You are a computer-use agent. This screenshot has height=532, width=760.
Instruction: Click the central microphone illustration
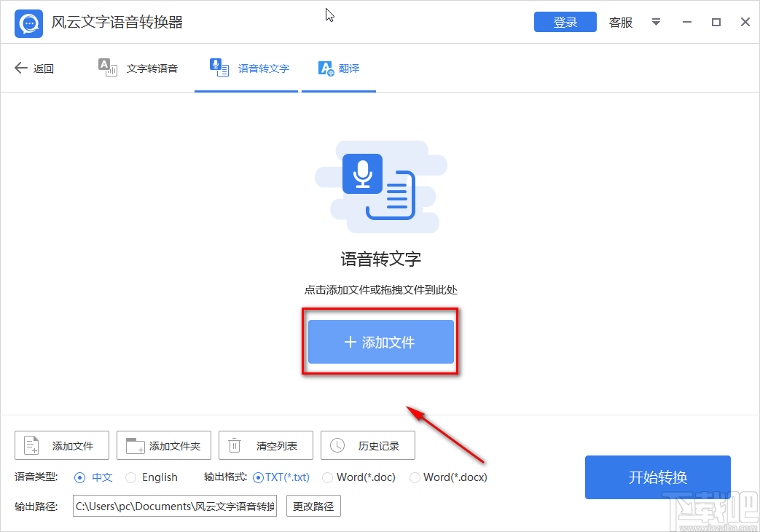pos(362,173)
